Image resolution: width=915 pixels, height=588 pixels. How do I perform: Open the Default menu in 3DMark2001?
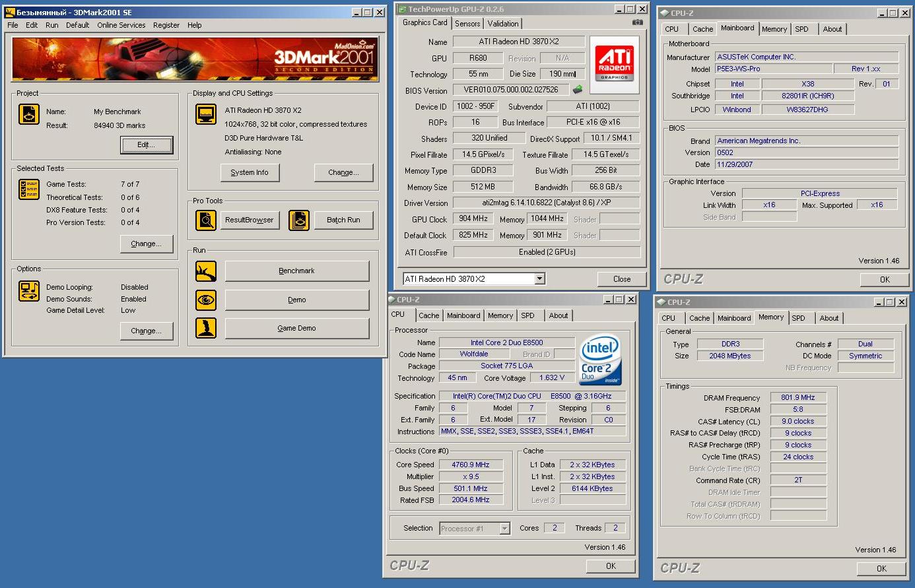[77, 25]
